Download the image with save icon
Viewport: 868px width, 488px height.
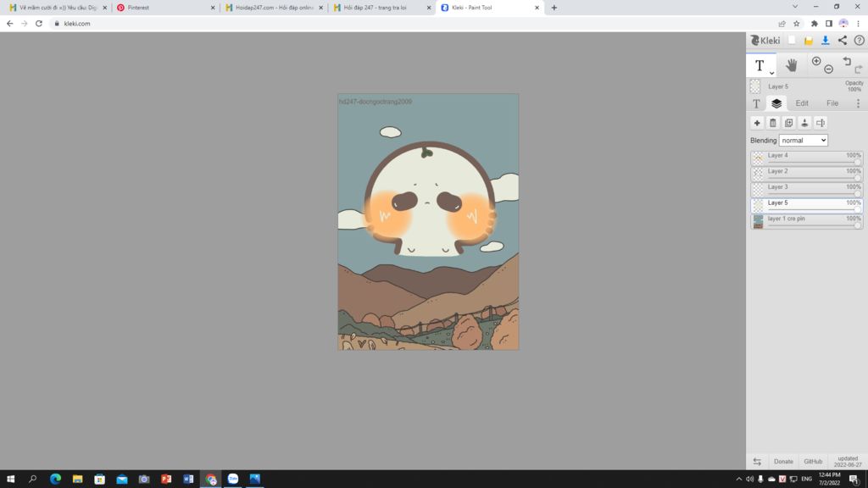tap(826, 41)
